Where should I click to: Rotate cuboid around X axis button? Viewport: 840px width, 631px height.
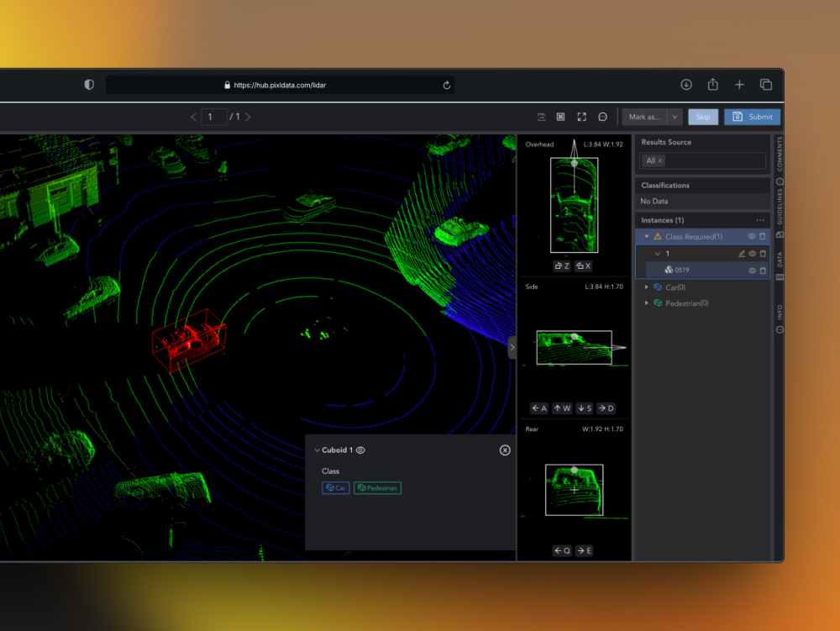(584, 266)
